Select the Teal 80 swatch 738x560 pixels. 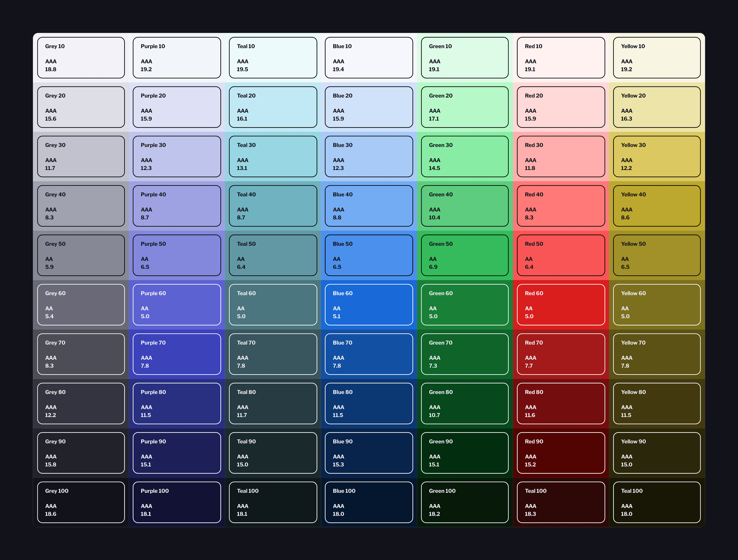tap(273, 403)
